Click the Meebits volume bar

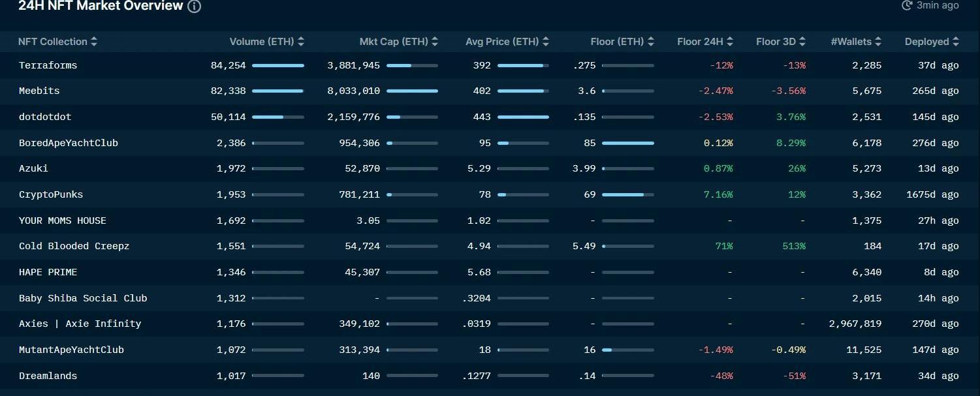pos(277,91)
